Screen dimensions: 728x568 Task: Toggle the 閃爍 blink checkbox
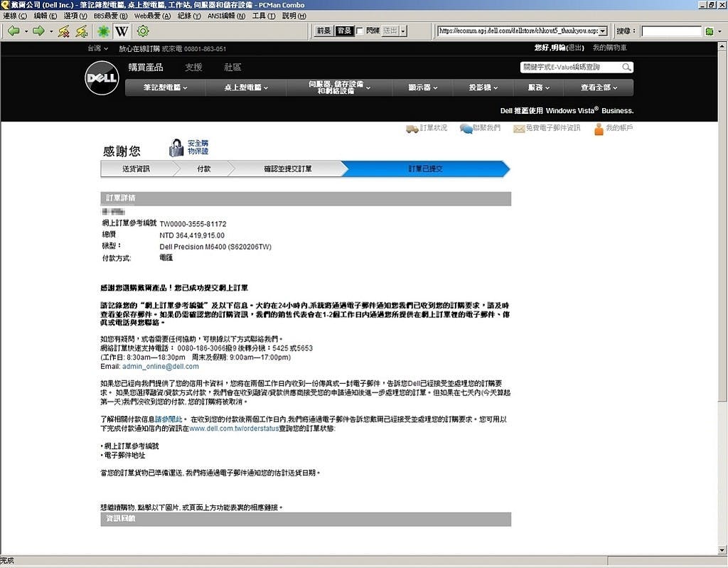pos(359,31)
